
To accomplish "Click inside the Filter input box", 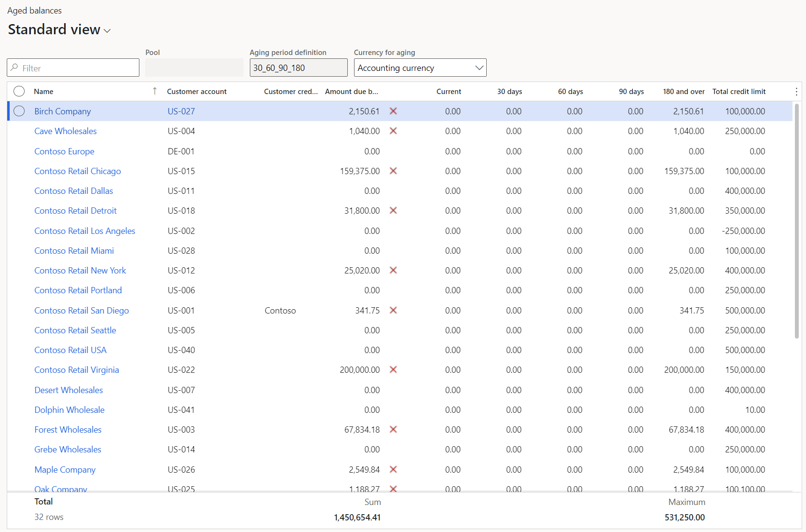I will 72,68.
